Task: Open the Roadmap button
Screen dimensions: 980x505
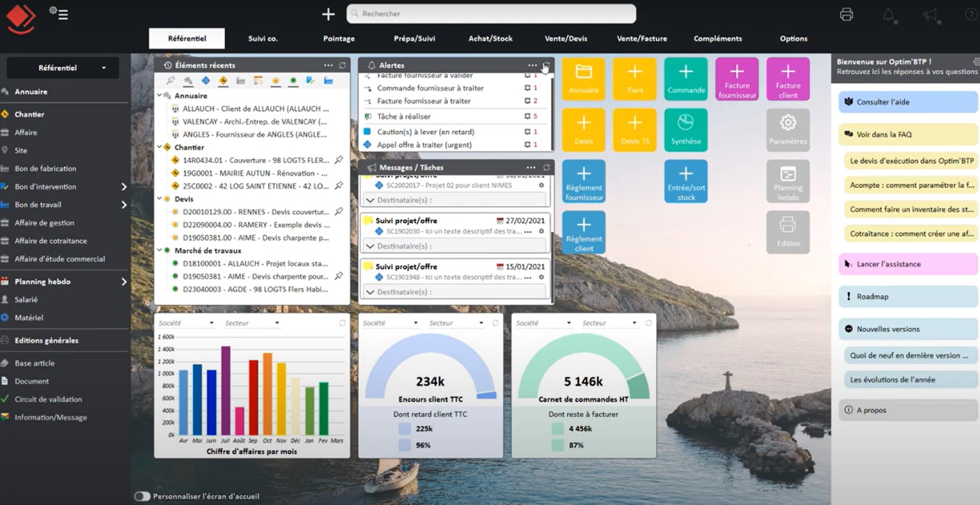Action: (x=908, y=297)
